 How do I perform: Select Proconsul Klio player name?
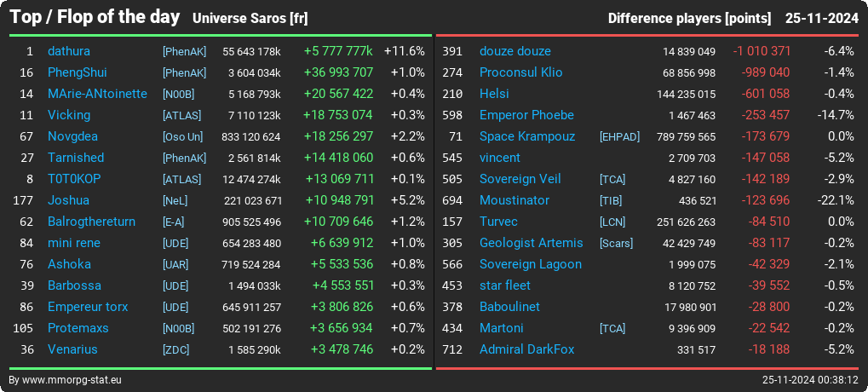coord(521,72)
